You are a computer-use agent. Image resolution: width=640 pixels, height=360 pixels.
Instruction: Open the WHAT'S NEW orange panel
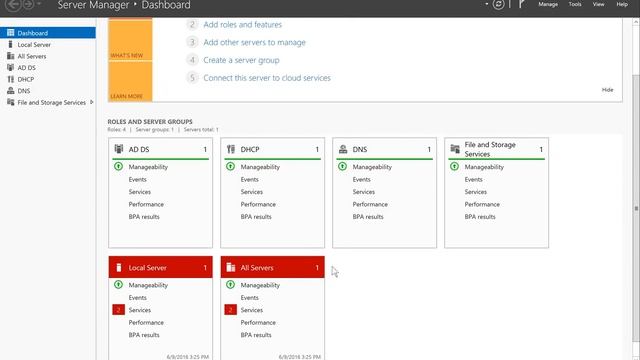[130, 40]
